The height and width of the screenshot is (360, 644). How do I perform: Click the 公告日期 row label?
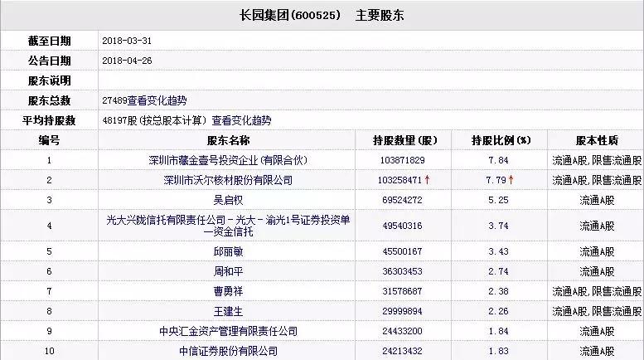click(49, 61)
